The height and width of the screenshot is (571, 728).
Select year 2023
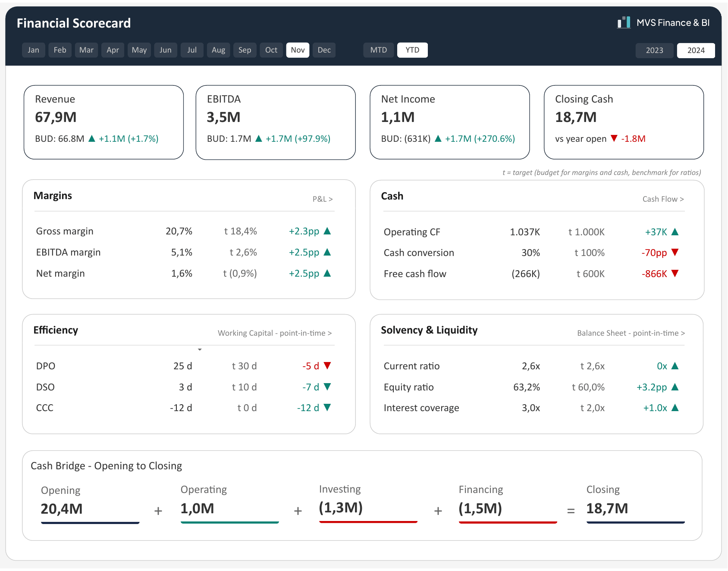(655, 50)
